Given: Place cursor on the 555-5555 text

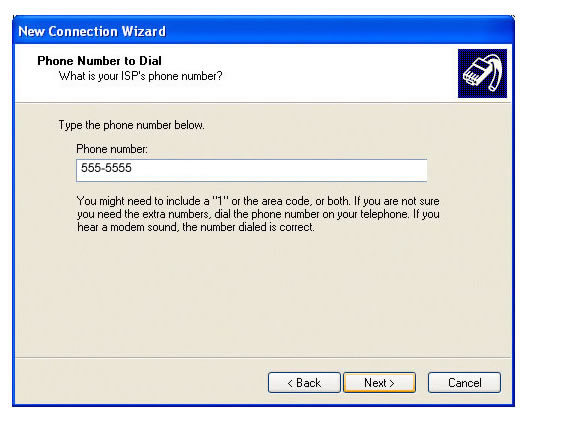Looking at the screenshot, I should point(106,168).
